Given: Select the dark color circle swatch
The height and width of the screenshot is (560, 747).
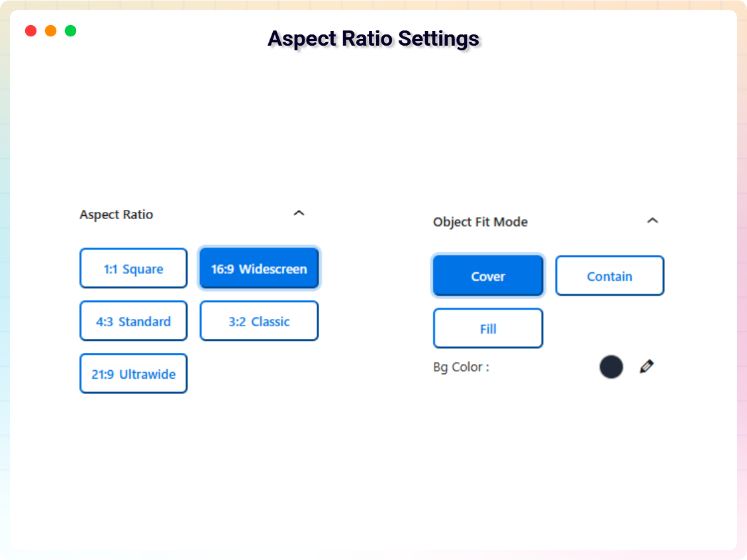Looking at the screenshot, I should point(611,367).
